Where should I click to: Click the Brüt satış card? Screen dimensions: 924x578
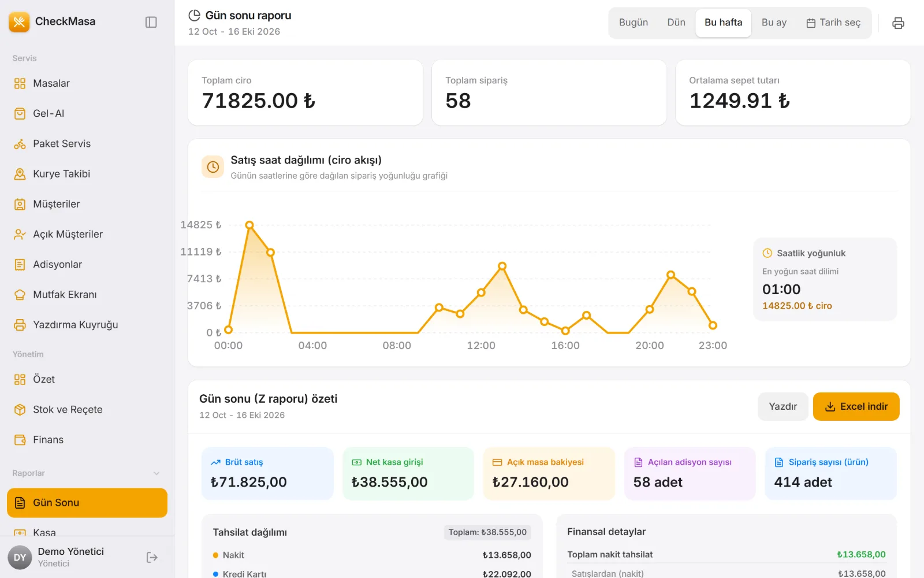[267, 473]
